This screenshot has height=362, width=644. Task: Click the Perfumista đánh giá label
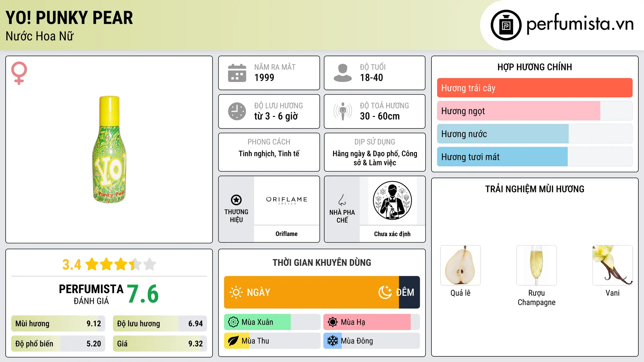point(91,294)
